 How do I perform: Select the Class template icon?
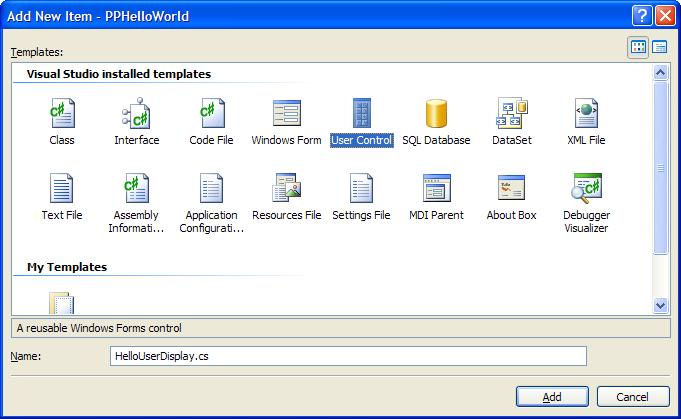[62, 113]
